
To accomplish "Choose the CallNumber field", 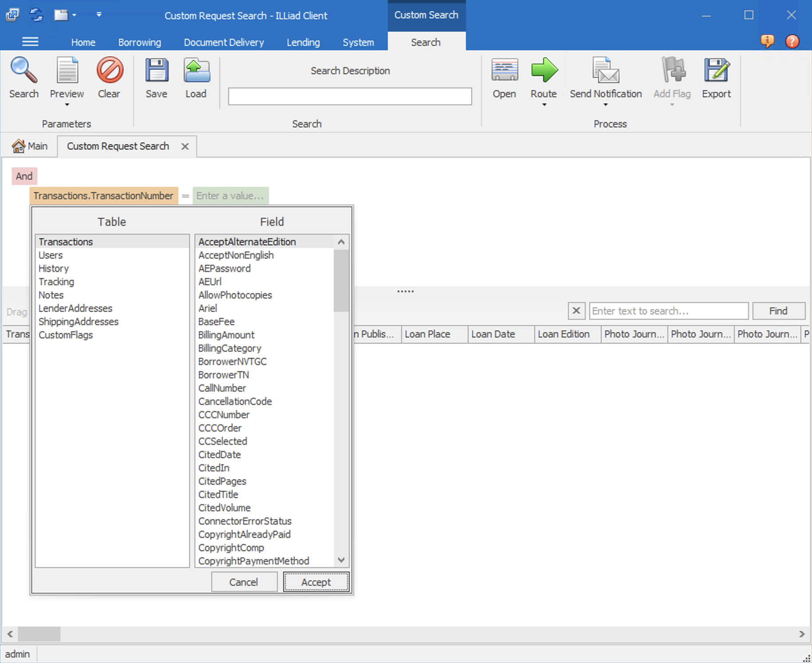I will click(222, 388).
